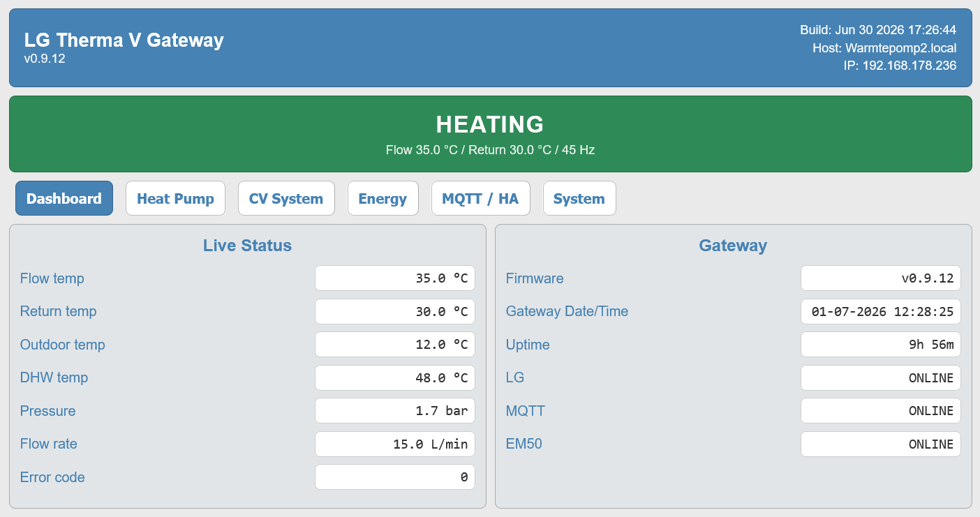
Task: Click the Flow temp label
Action: 52,278
